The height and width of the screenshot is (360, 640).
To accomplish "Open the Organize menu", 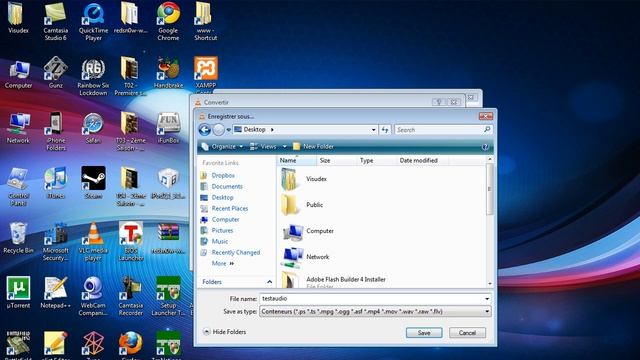I will (x=223, y=147).
